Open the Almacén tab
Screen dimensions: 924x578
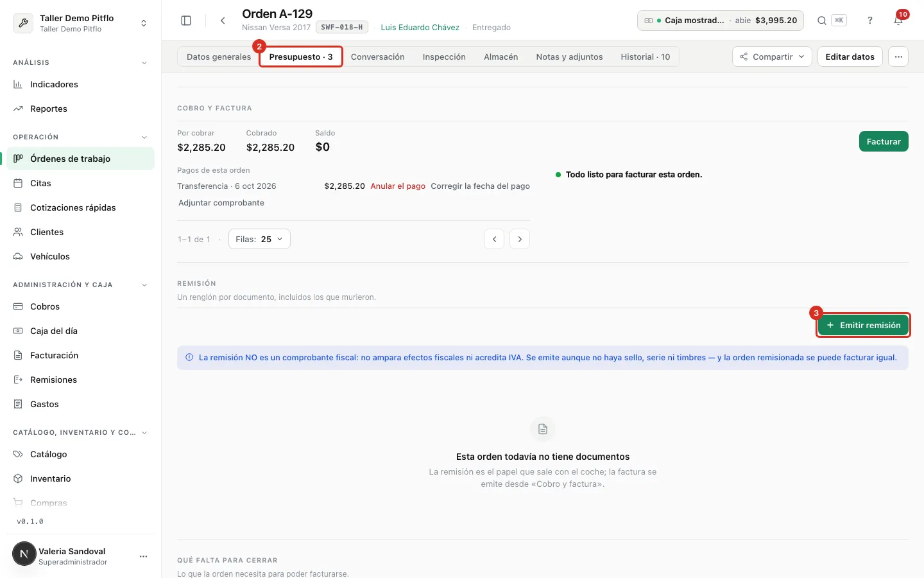pos(501,57)
